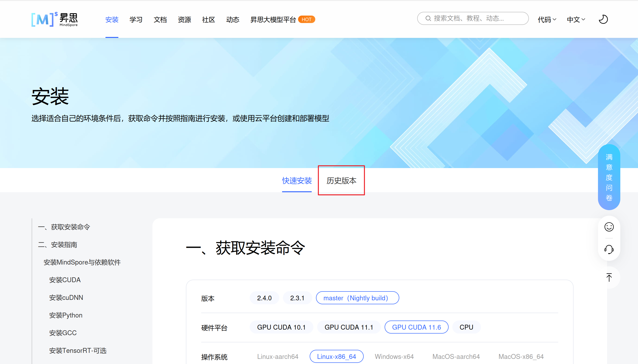Viewport: 638px width, 364px height.
Task: Click the HOT badge beside 昇思大模型平台
Action: click(307, 19)
